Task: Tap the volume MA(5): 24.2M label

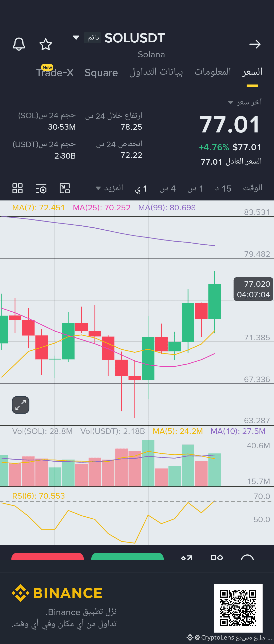Action: click(x=178, y=431)
